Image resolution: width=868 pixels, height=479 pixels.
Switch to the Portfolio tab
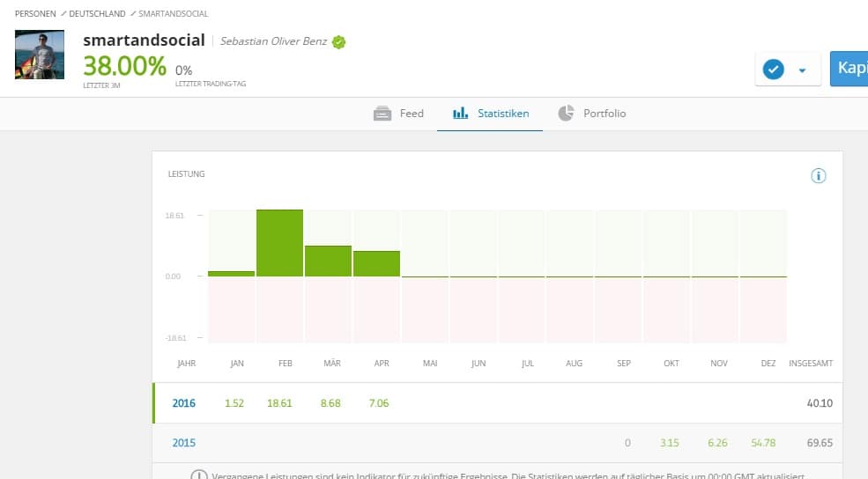pyautogui.click(x=604, y=114)
